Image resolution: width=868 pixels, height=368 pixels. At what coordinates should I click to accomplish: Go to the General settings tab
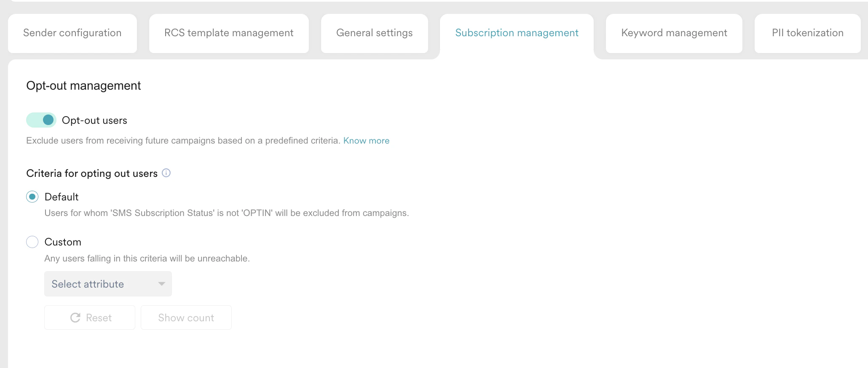click(x=374, y=33)
